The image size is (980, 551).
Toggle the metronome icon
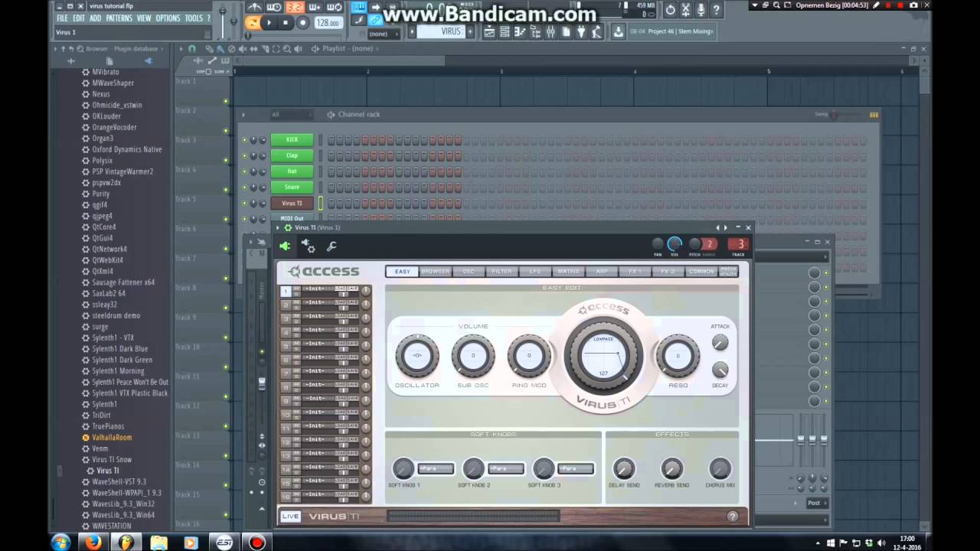(254, 8)
